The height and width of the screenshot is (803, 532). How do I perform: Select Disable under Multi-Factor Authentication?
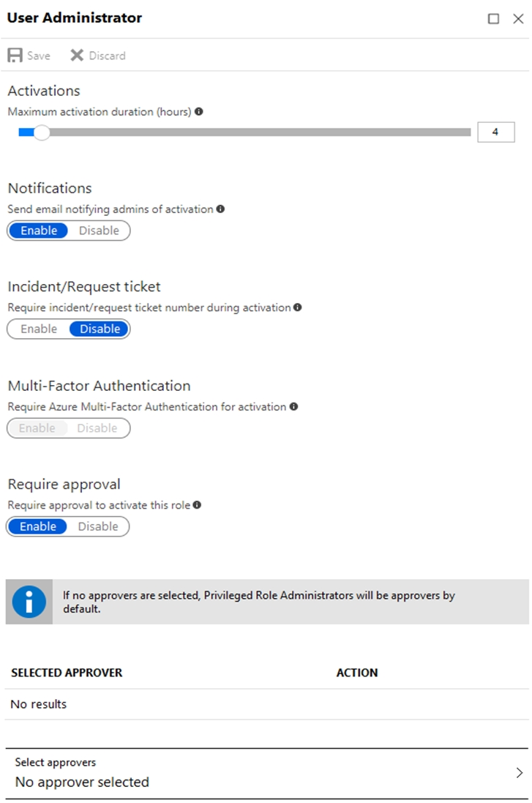(x=97, y=428)
